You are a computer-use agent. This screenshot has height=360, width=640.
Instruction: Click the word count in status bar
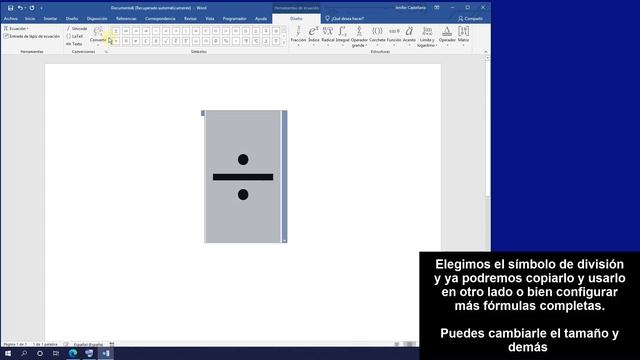[x=45, y=344]
